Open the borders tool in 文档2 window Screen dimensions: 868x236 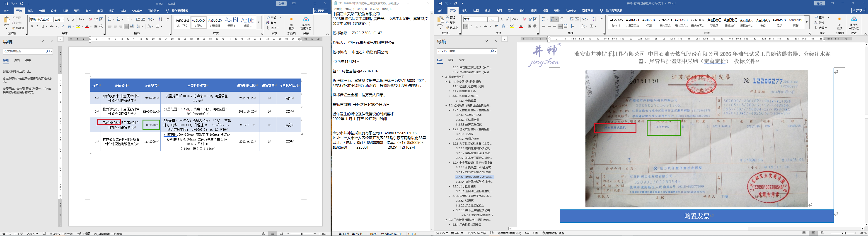(x=157, y=26)
